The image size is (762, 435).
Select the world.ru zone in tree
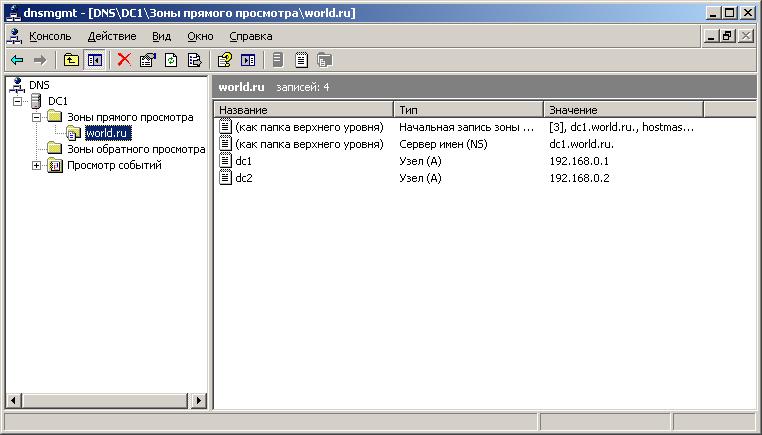coord(107,133)
